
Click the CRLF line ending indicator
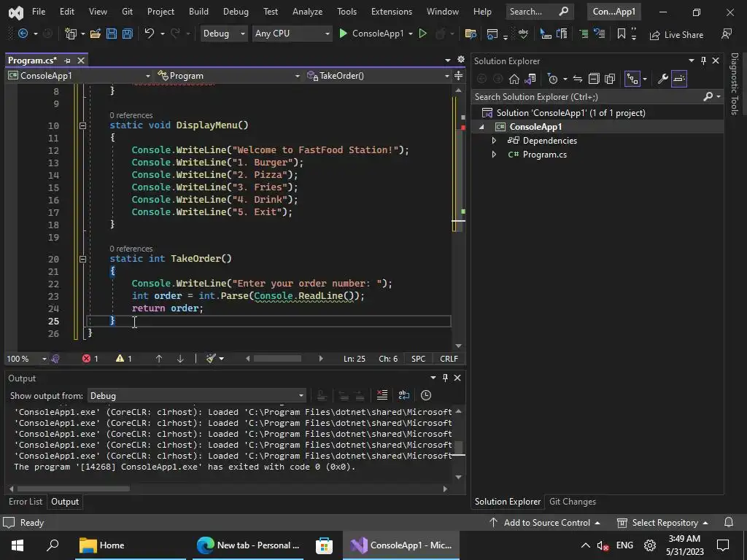pos(449,359)
